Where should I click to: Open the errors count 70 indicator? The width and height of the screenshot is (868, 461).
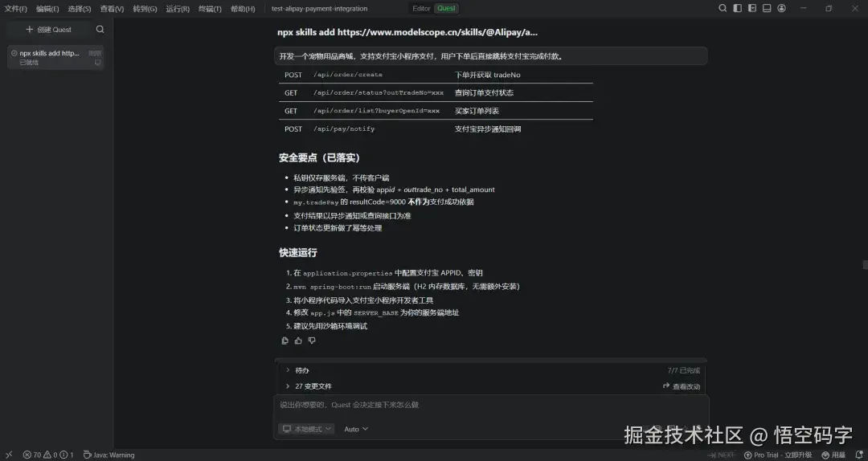click(31, 455)
